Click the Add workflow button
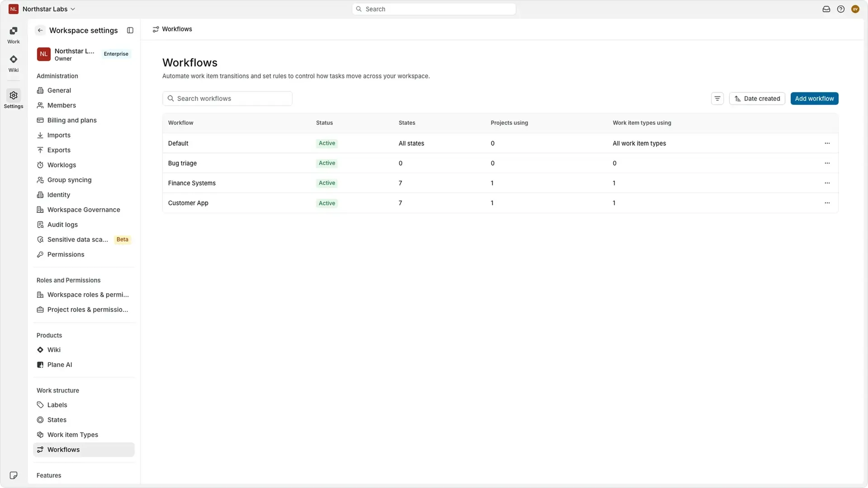The width and height of the screenshot is (868, 488). pos(814,99)
